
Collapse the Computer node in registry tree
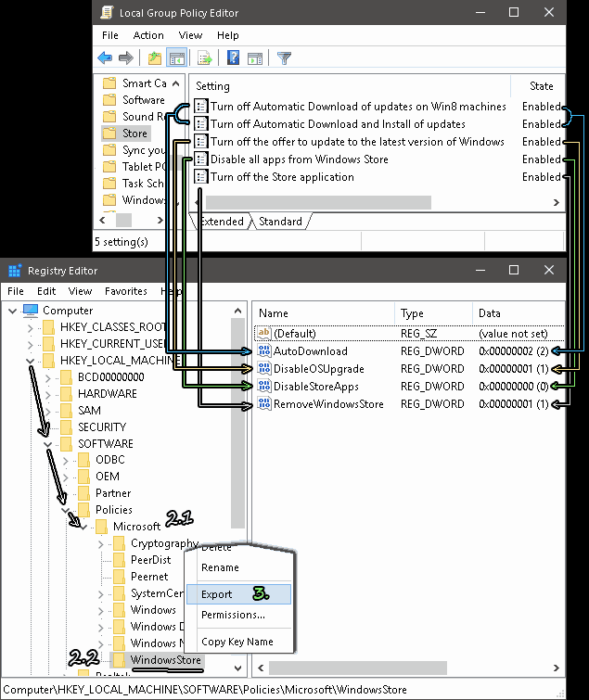(x=12, y=311)
